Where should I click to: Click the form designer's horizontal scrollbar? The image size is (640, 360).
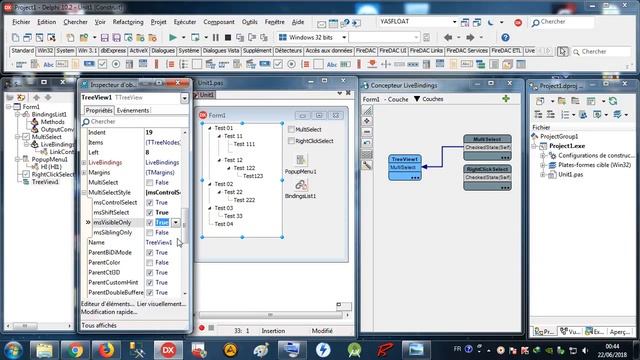270,315
